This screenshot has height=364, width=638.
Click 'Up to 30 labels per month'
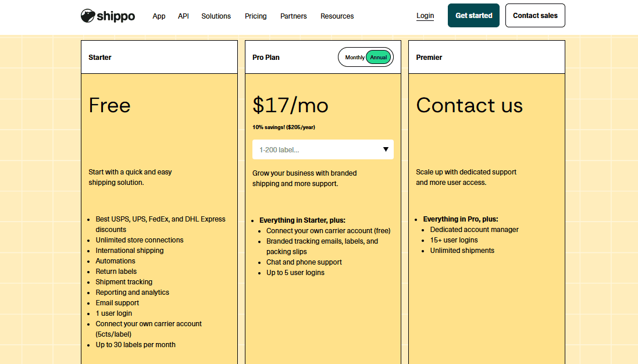[136, 345]
